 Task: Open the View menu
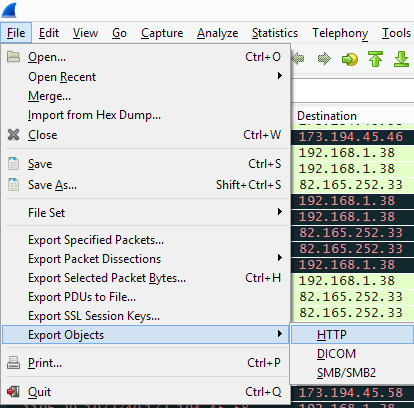85,33
